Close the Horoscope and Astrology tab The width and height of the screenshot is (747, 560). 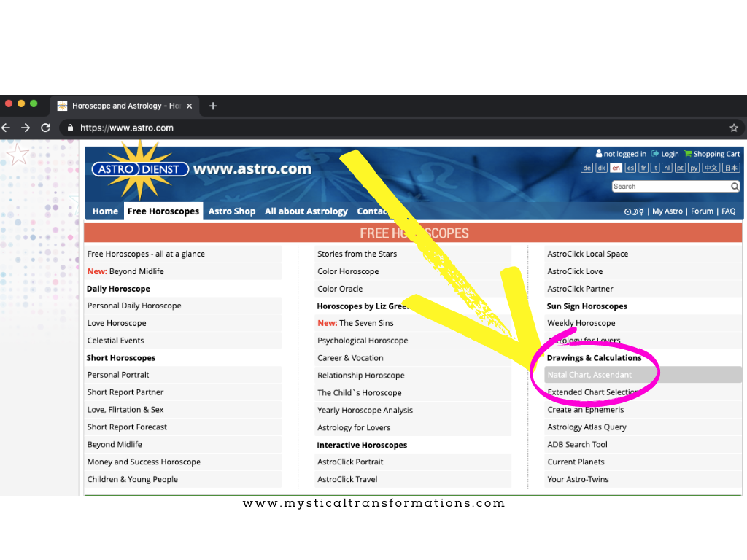click(189, 106)
